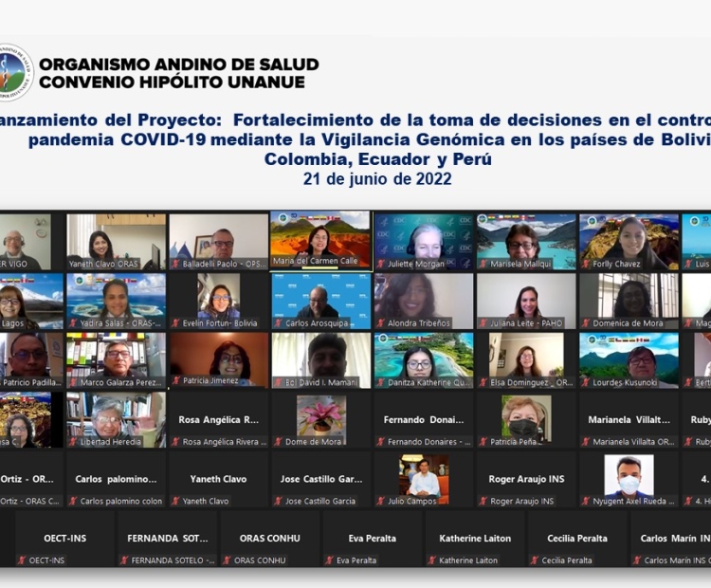Click muted microphone icon for Eva Peralta

pos(330,560)
